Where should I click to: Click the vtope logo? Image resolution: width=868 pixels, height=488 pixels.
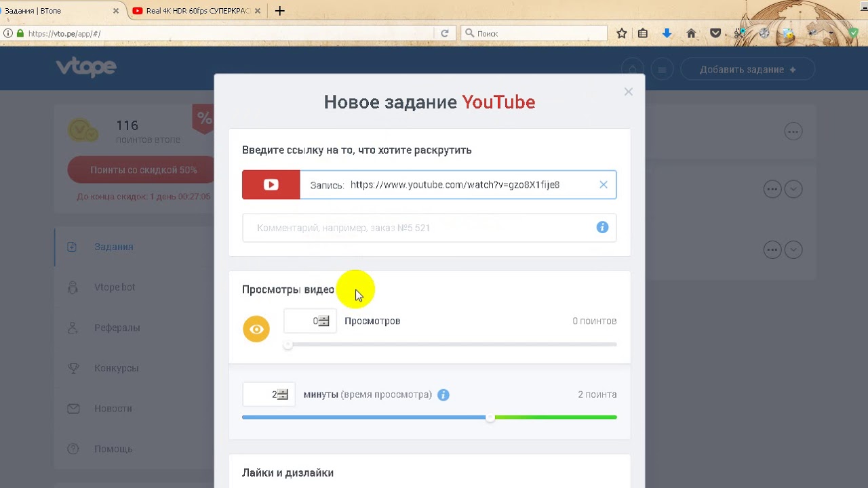click(x=86, y=67)
